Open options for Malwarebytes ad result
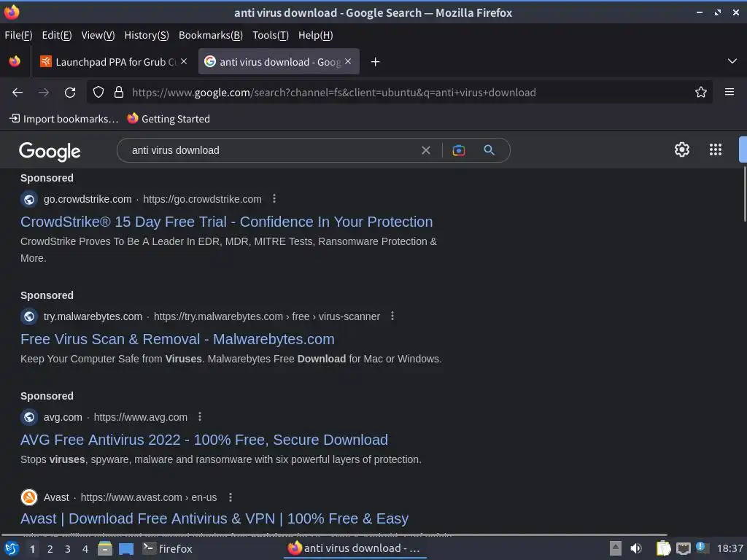This screenshot has width=747, height=560. (x=392, y=316)
